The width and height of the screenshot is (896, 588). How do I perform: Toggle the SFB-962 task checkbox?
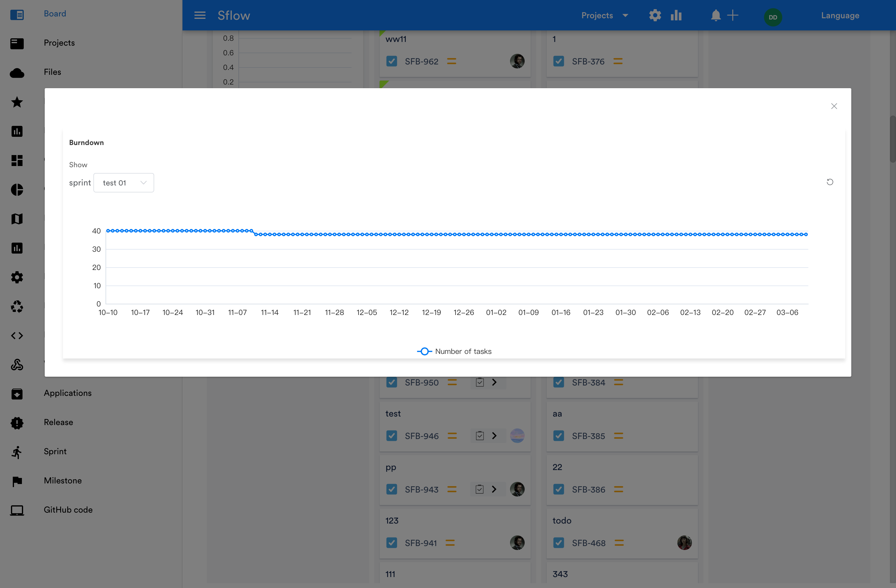[x=391, y=61]
